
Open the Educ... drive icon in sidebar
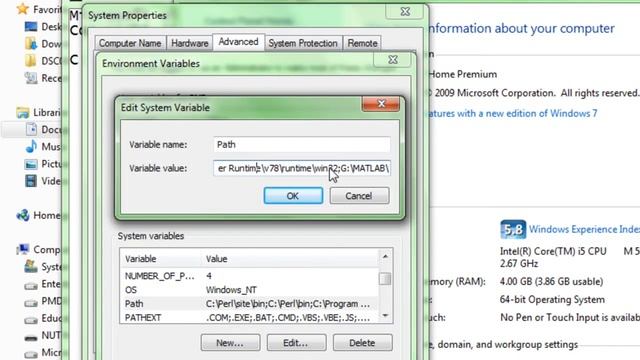[x=31, y=319]
